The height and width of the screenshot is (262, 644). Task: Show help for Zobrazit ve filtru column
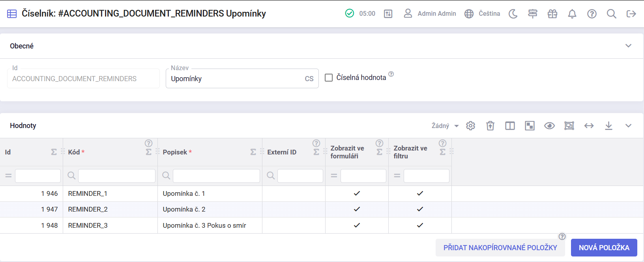pos(442,143)
